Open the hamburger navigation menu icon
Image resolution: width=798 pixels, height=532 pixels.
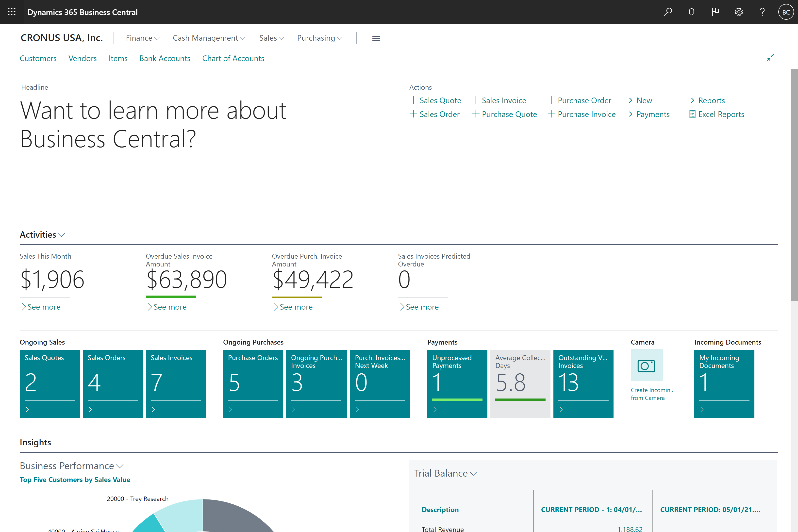(x=376, y=38)
